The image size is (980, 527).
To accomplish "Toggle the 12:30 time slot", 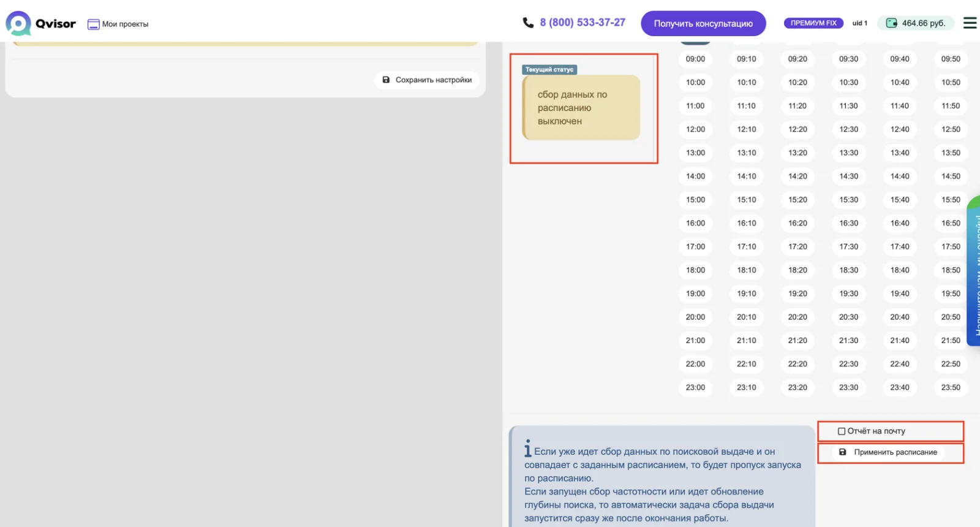I will 848,129.
